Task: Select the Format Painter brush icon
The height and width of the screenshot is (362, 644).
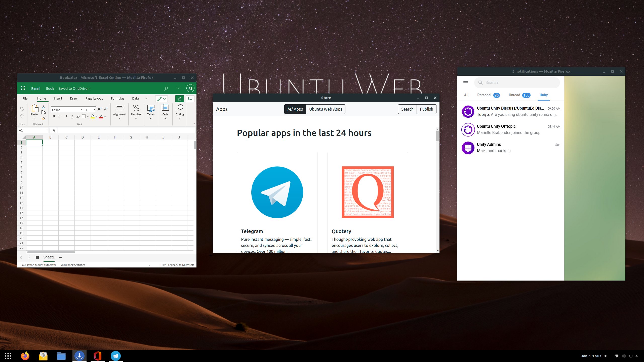Action: [x=44, y=118]
